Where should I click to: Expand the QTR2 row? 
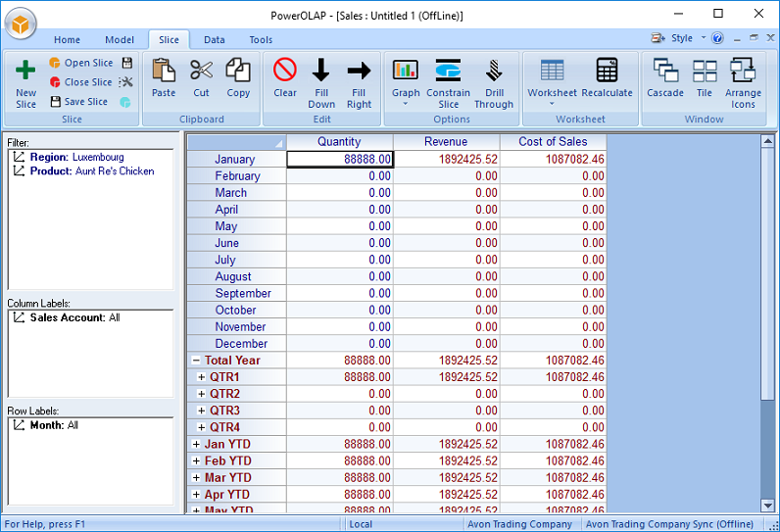[202, 394]
